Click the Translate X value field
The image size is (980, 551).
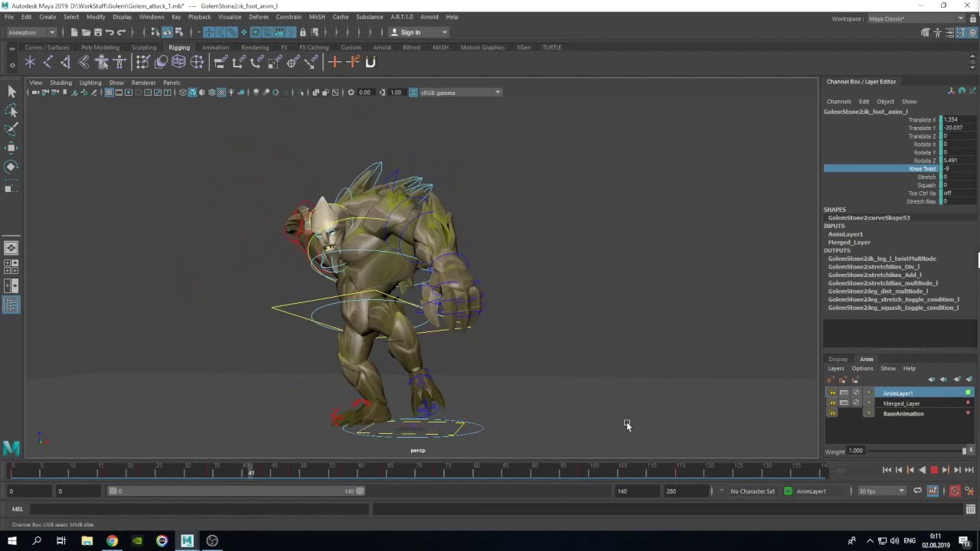pos(958,119)
